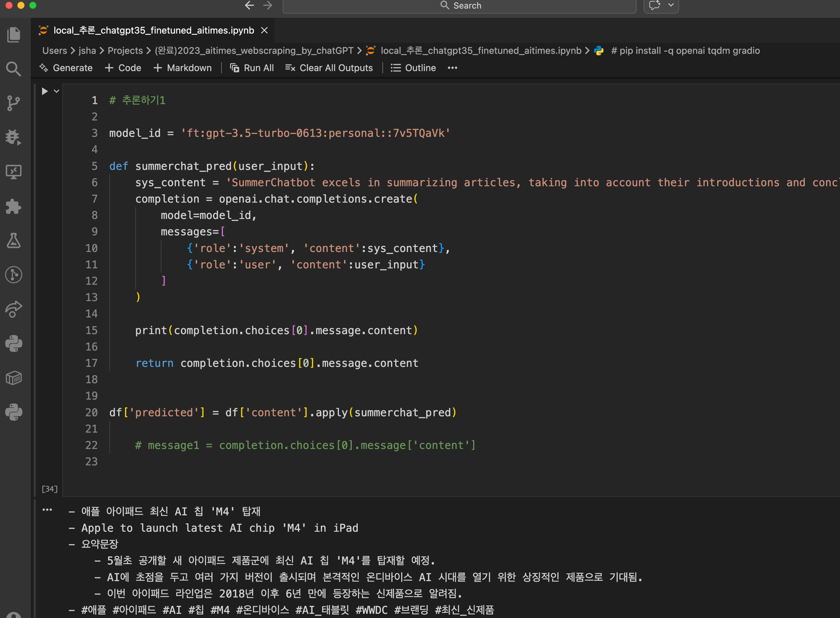Open the Extensions view
The width and height of the screenshot is (840, 618).
(14, 206)
